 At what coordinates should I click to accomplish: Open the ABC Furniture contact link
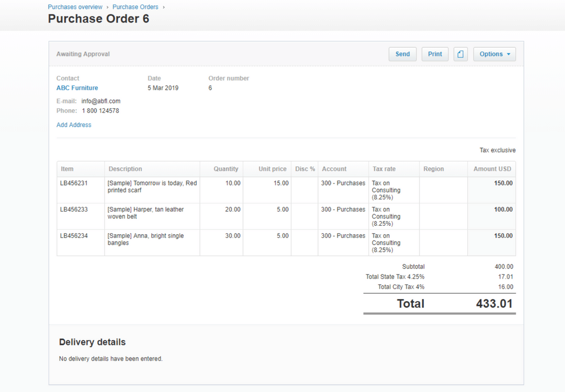click(77, 88)
